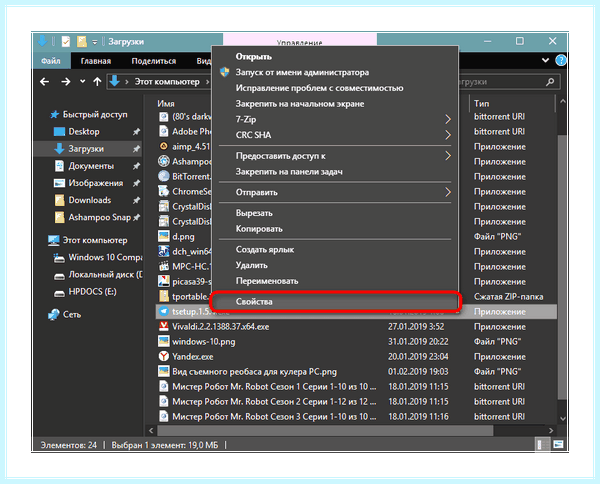Click the vertical scrollbar in file list

tap(562, 267)
